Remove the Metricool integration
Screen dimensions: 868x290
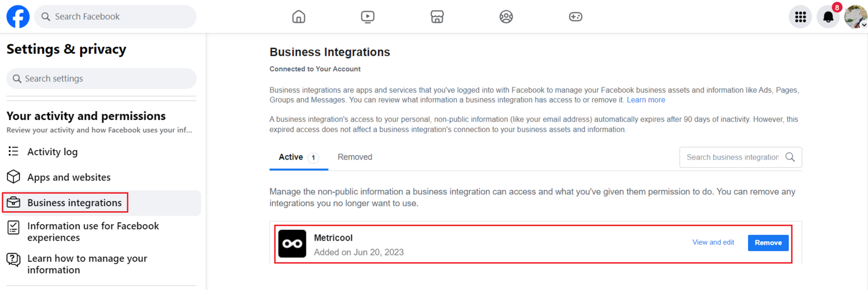click(x=768, y=243)
